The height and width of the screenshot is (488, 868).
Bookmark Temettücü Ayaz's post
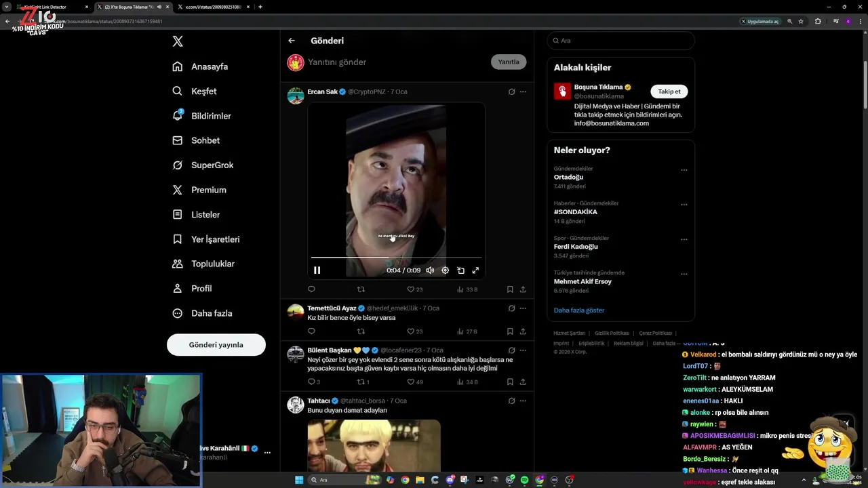tap(510, 331)
